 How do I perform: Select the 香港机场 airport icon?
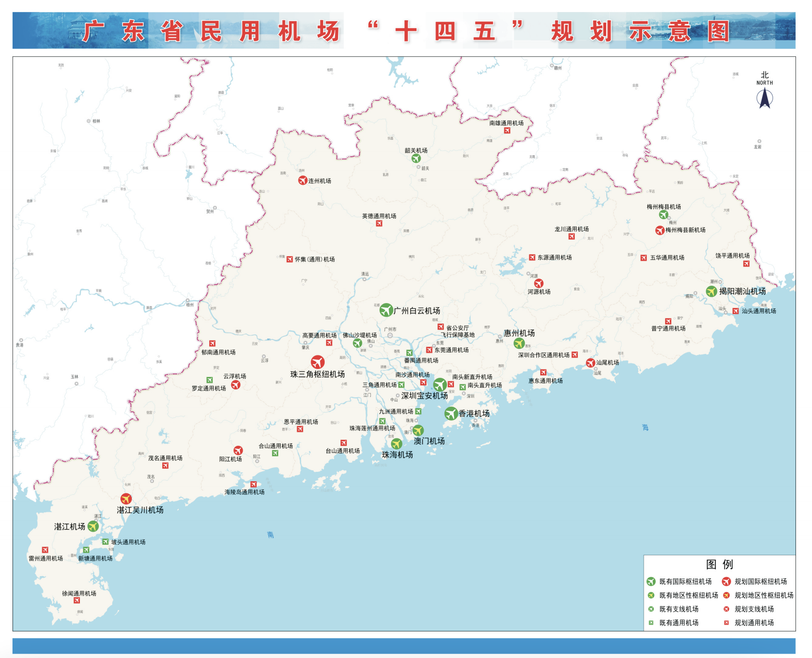[451, 413]
